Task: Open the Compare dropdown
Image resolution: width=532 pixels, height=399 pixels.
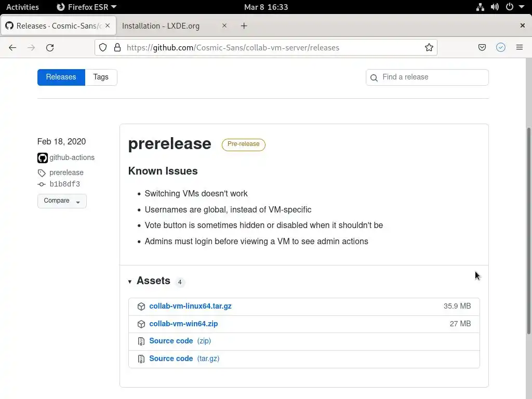Action: (x=62, y=201)
